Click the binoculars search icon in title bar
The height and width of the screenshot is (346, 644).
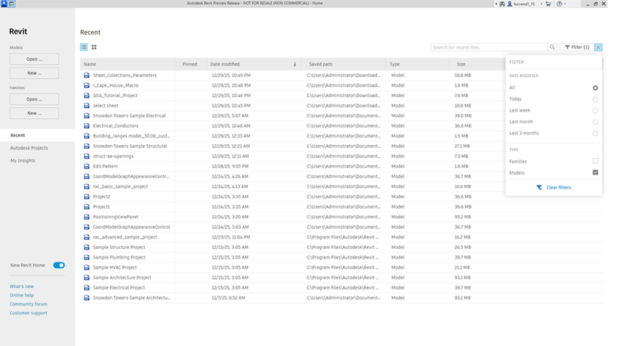[502, 4]
